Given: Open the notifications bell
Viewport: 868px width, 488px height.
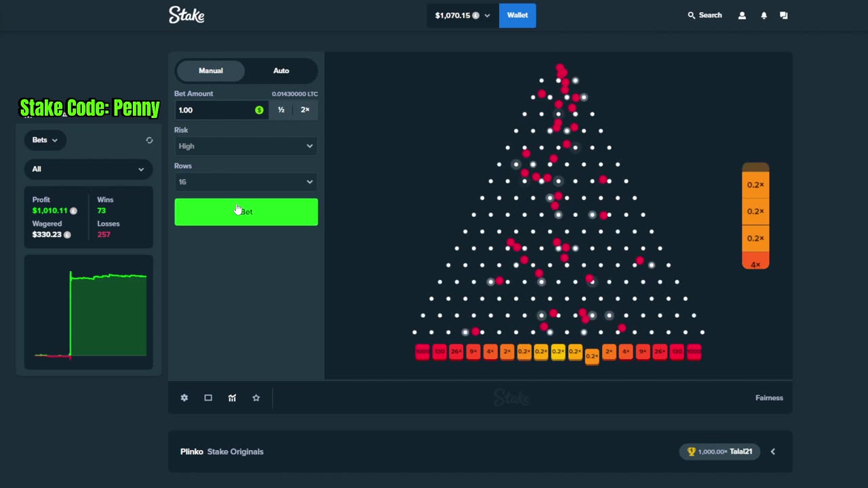Looking at the screenshot, I should (x=764, y=15).
